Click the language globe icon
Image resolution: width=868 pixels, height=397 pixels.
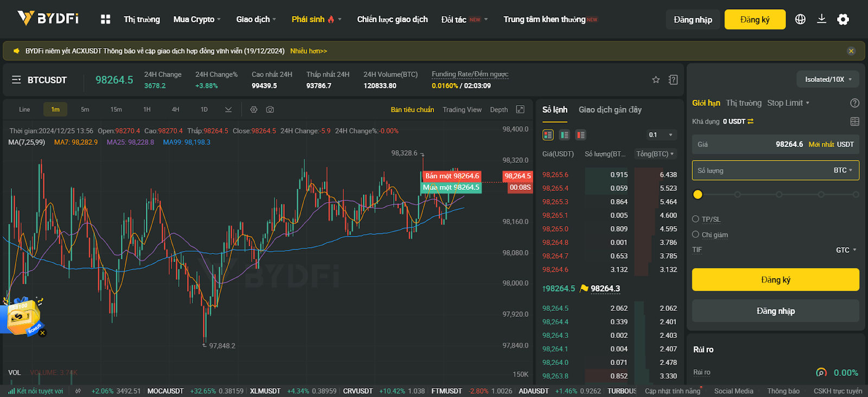[800, 20]
